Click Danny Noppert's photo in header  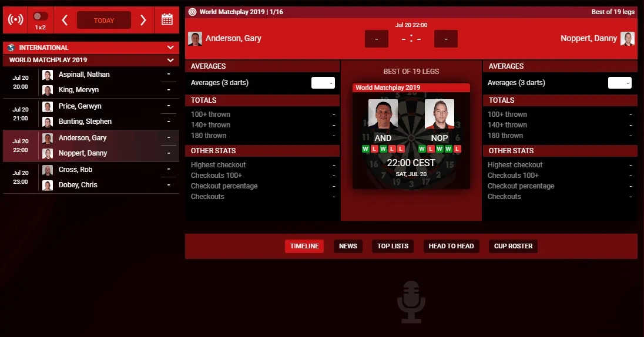click(x=627, y=39)
